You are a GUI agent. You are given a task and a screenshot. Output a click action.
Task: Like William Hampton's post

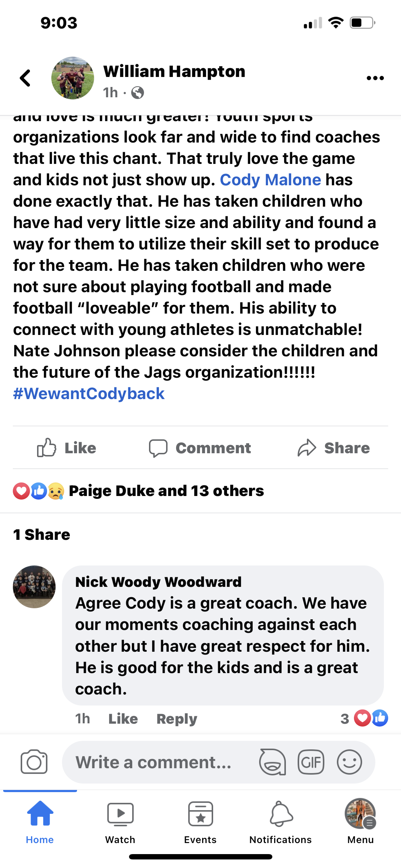67,448
